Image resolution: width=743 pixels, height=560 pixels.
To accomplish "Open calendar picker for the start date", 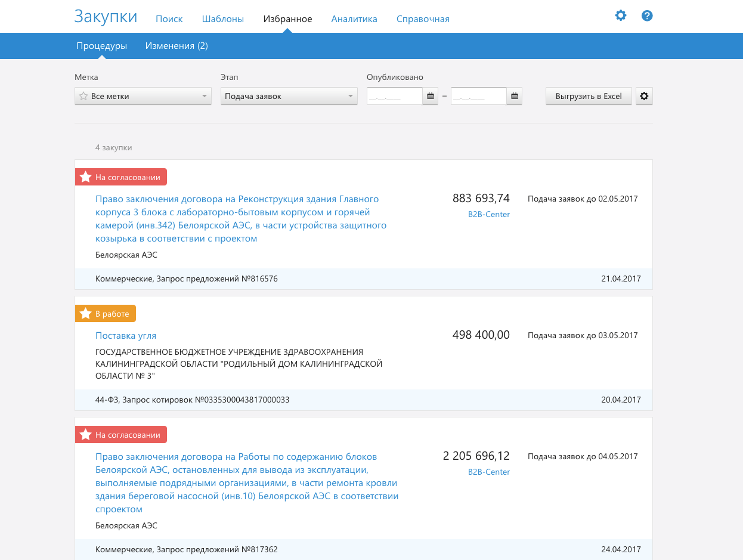I will pos(431,96).
